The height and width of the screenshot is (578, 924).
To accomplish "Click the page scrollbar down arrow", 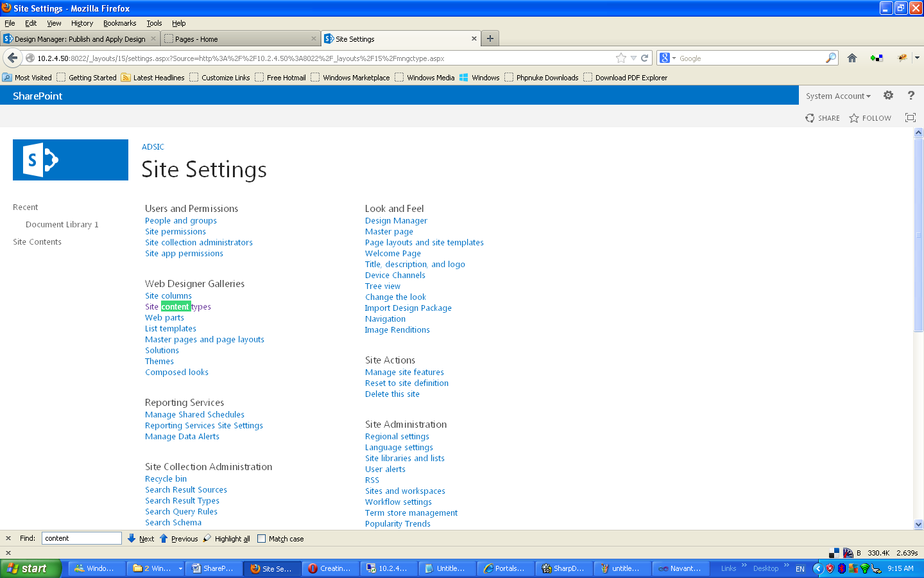I will coord(918,524).
